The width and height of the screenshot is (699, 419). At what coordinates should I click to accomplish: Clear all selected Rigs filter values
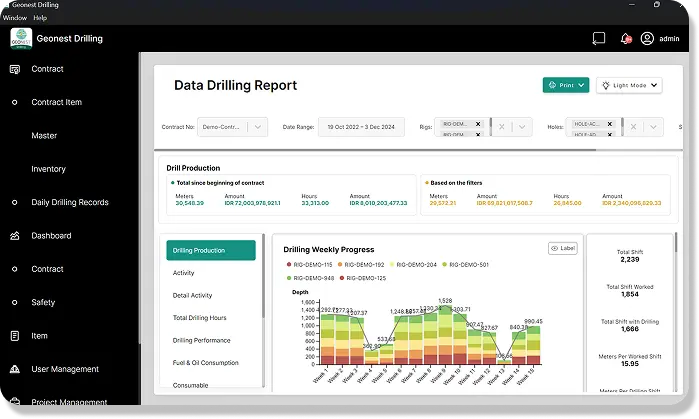click(x=501, y=127)
